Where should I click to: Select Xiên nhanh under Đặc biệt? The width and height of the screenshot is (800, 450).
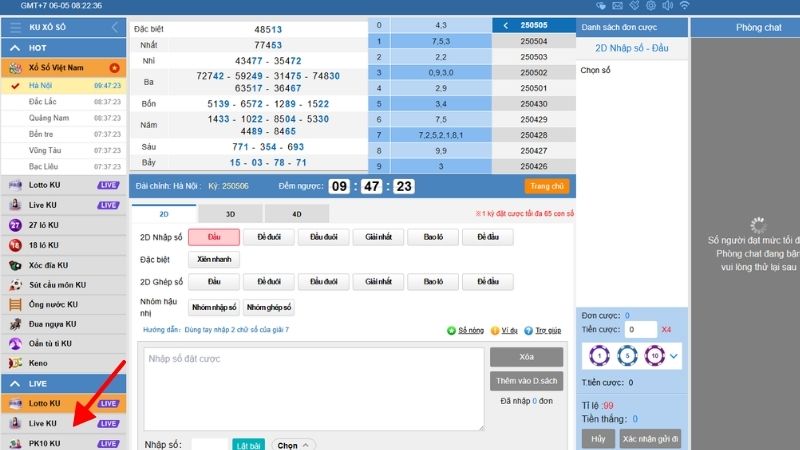[214, 259]
